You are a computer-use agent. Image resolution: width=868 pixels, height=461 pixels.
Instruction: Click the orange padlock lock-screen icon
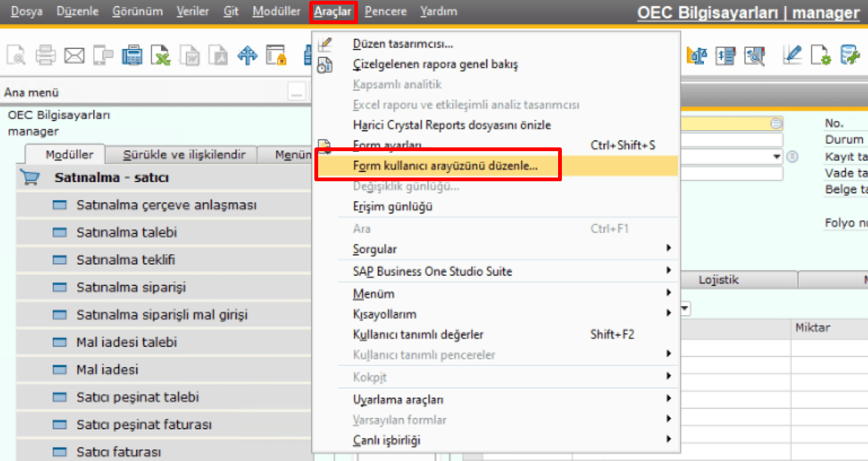[x=275, y=55]
